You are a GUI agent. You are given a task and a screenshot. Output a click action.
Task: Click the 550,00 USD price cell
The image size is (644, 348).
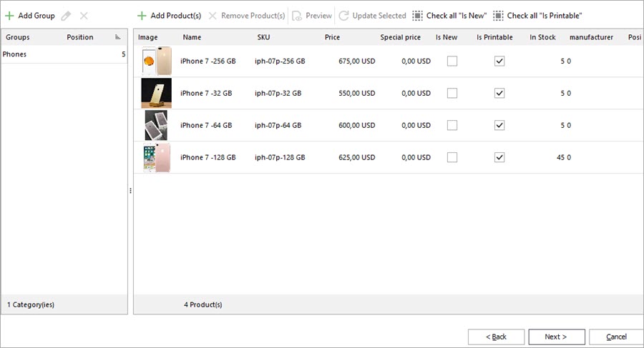click(357, 93)
